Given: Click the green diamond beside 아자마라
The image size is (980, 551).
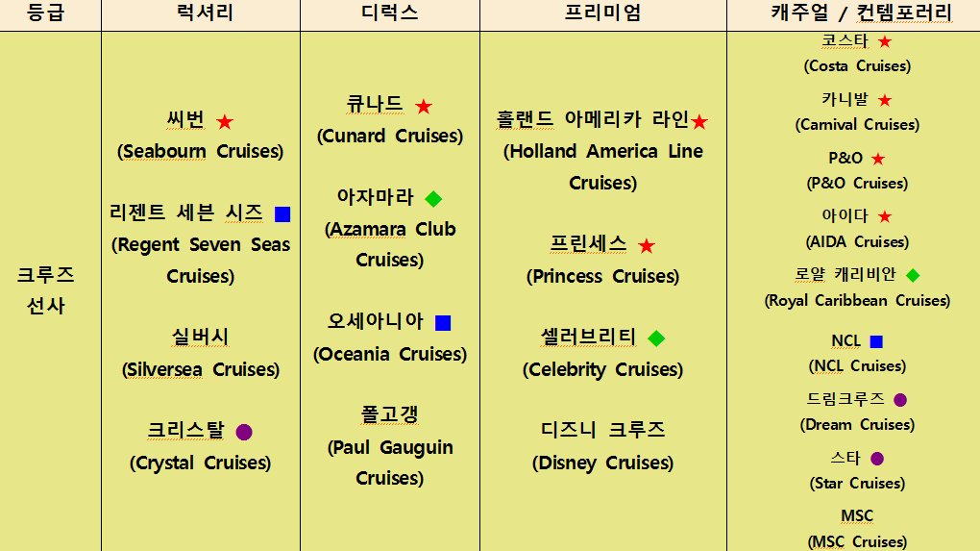Looking at the screenshot, I should coord(433,199).
